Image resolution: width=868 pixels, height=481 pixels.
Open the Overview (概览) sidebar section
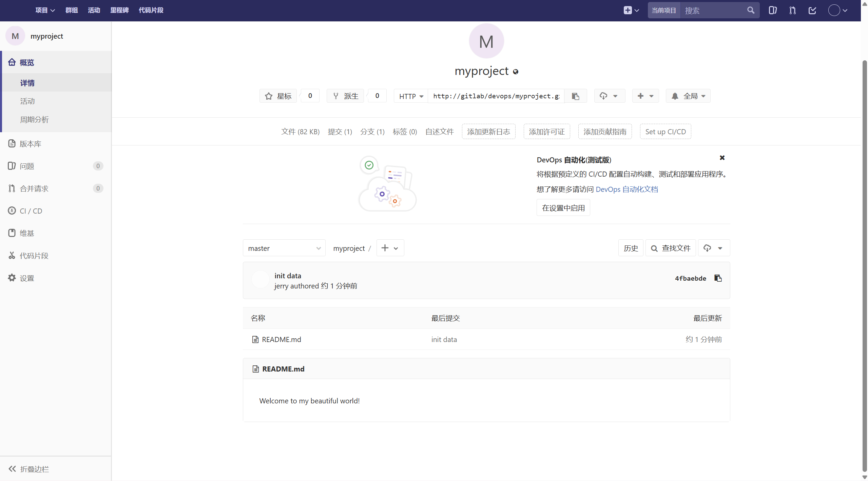pos(56,62)
